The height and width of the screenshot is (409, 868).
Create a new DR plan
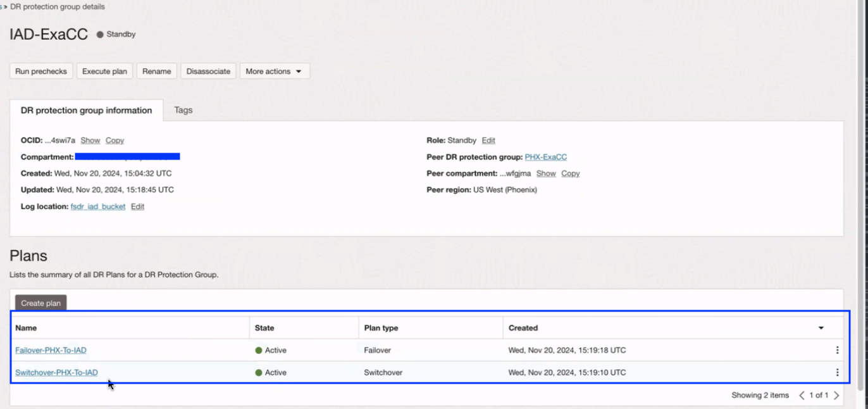click(40, 303)
